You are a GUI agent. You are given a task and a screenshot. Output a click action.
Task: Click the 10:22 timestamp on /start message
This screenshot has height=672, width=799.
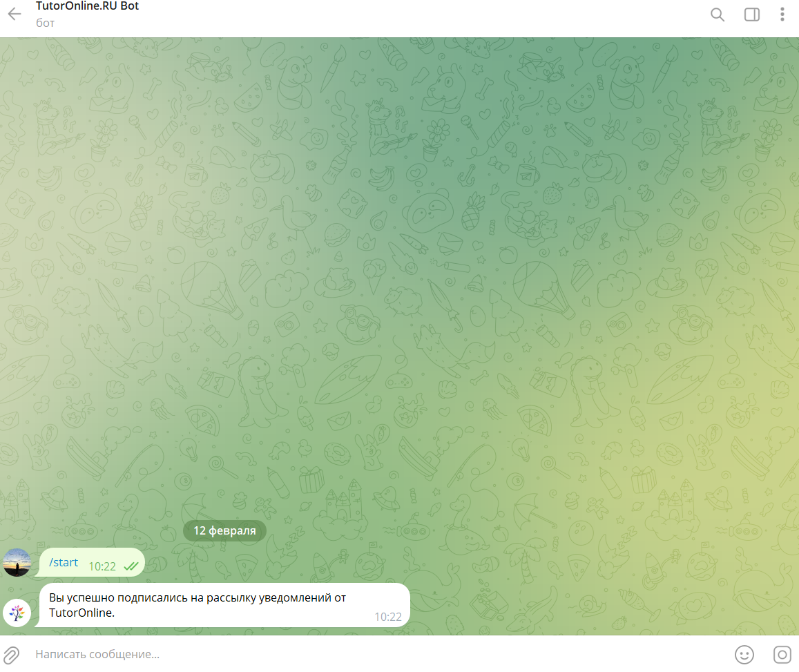coord(102,566)
